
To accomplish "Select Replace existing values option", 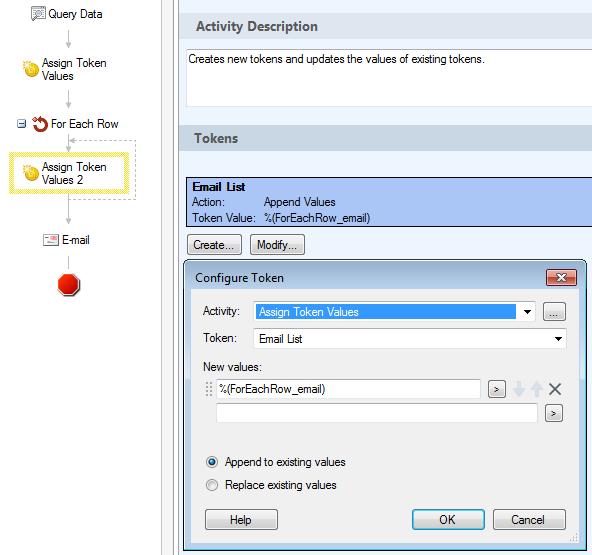I will 212,485.
